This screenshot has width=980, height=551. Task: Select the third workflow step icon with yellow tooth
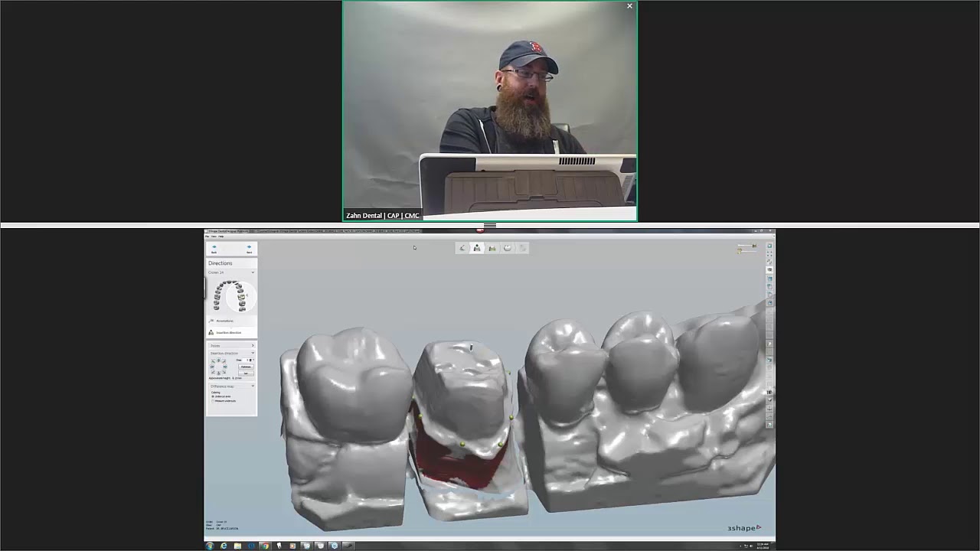pyautogui.click(x=492, y=248)
